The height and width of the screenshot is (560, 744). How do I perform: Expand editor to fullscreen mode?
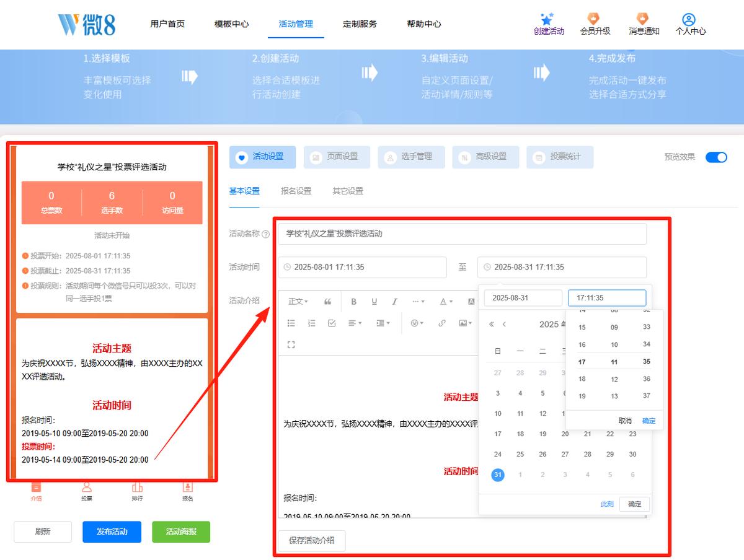[x=291, y=344]
